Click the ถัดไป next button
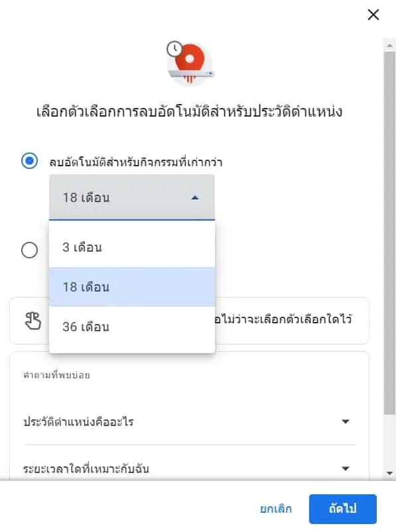Viewport: 396px width, 532px height. tap(343, 509)
